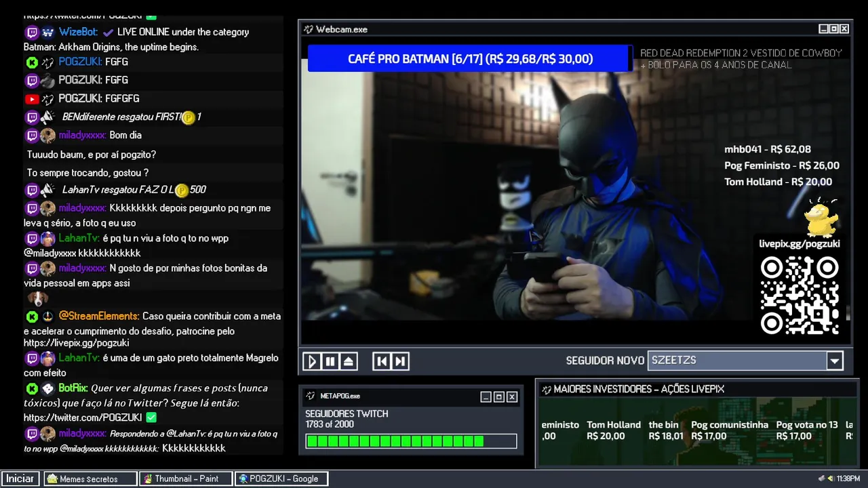Viewport: 868px width, 488px height.
Task: Click WizeBot's blue verified checkmark
Action: (x=108, y=33)
